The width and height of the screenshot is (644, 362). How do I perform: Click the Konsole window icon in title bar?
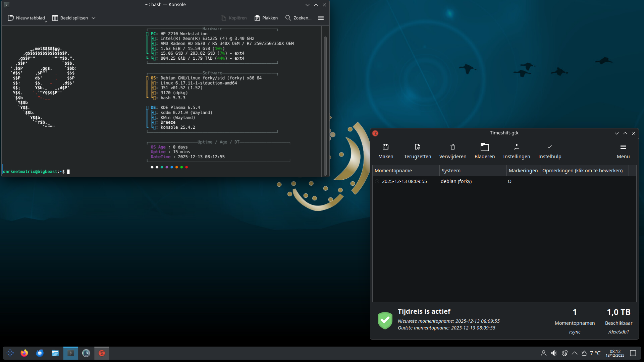[6, 5]
